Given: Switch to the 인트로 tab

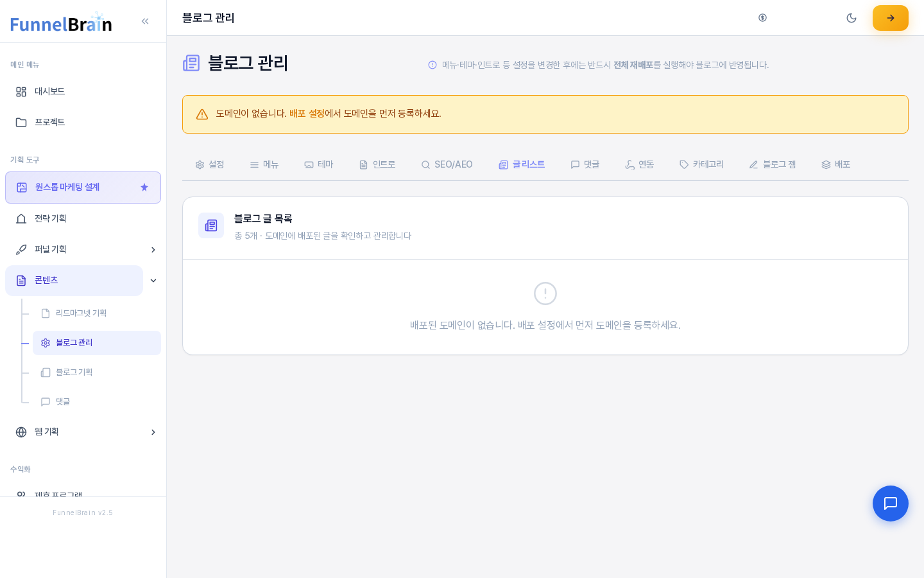Looking at the screenshot, I should (377, 165).
